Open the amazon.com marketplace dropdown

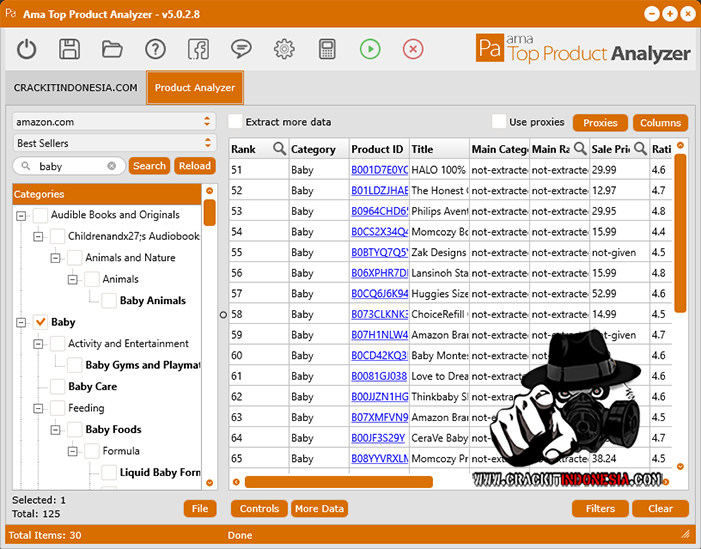114,122
